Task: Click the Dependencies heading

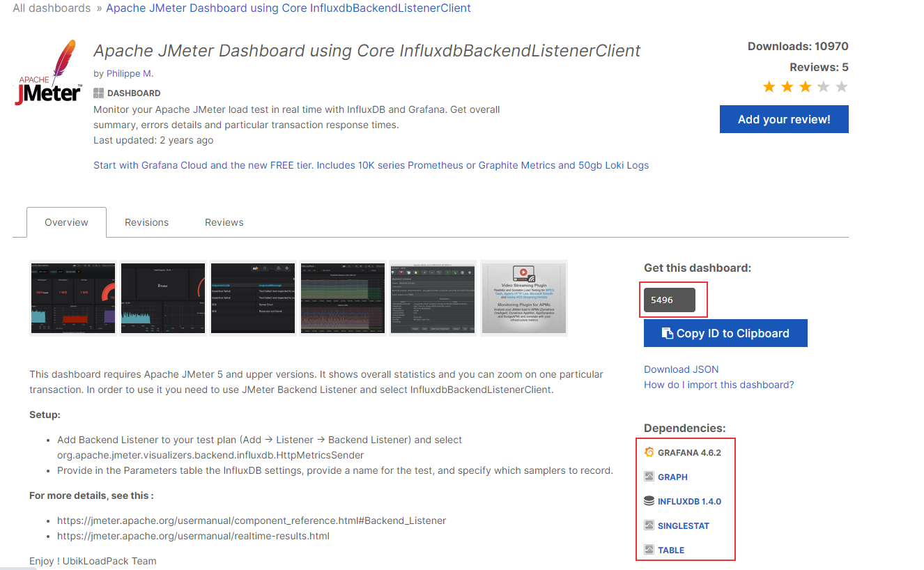Action: click(684, 429)
